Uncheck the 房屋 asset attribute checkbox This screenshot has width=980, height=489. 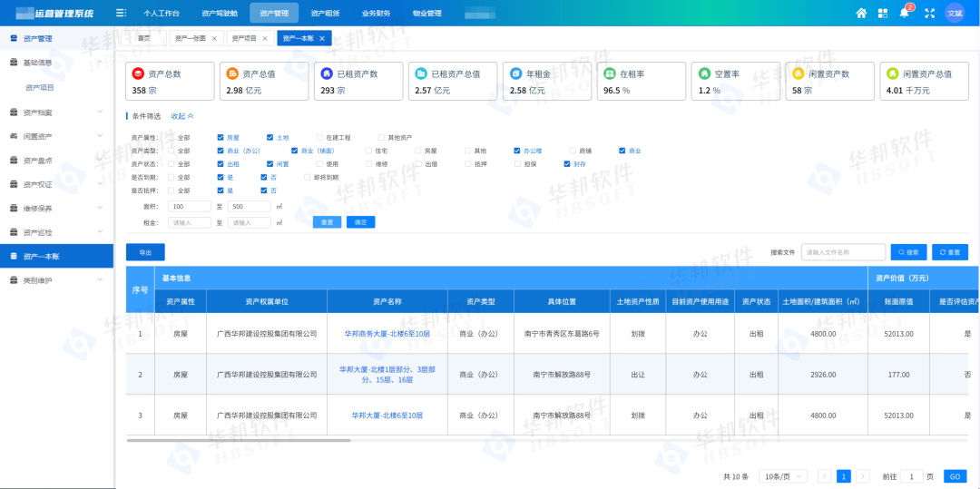pos(220,137)
